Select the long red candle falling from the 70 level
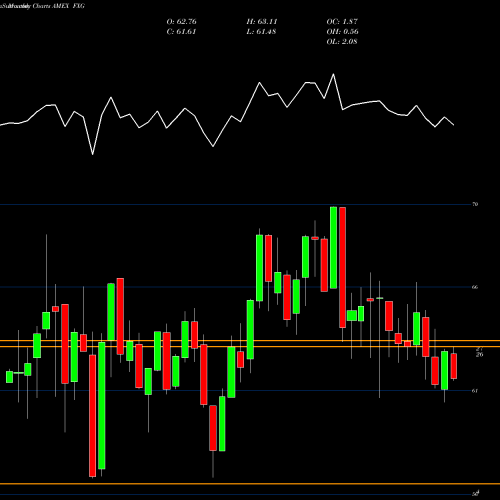 tap(342, 267)
